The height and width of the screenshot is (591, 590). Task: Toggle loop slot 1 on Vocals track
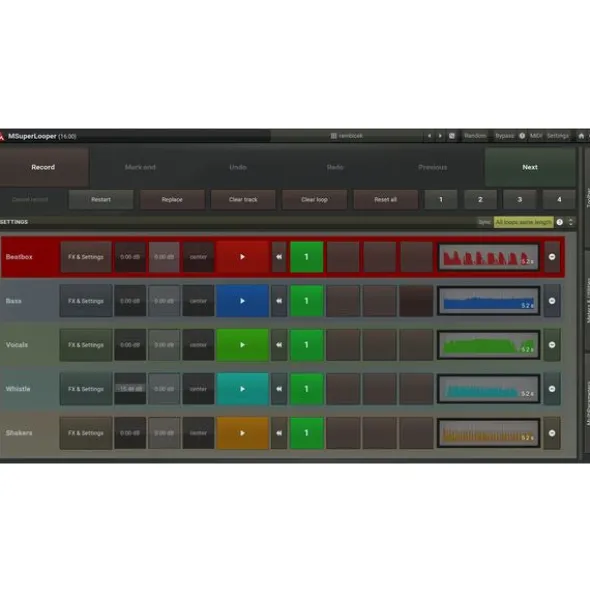point(306,345)
